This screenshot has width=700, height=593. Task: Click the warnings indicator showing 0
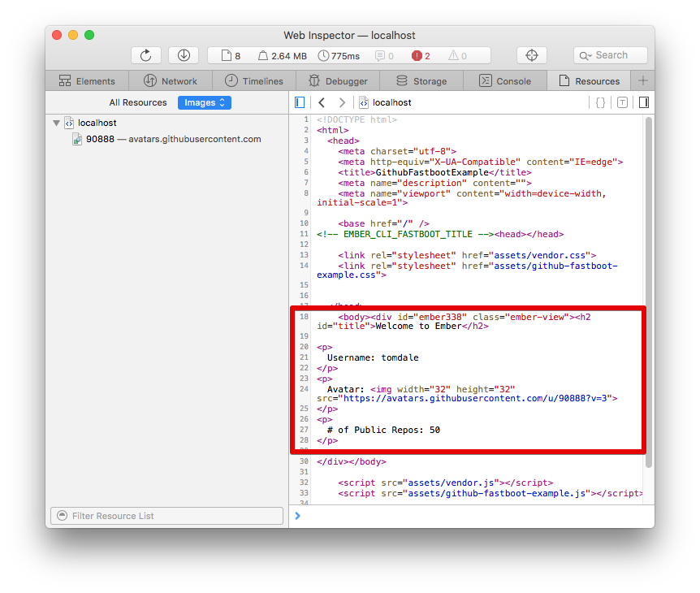point(458,56)
